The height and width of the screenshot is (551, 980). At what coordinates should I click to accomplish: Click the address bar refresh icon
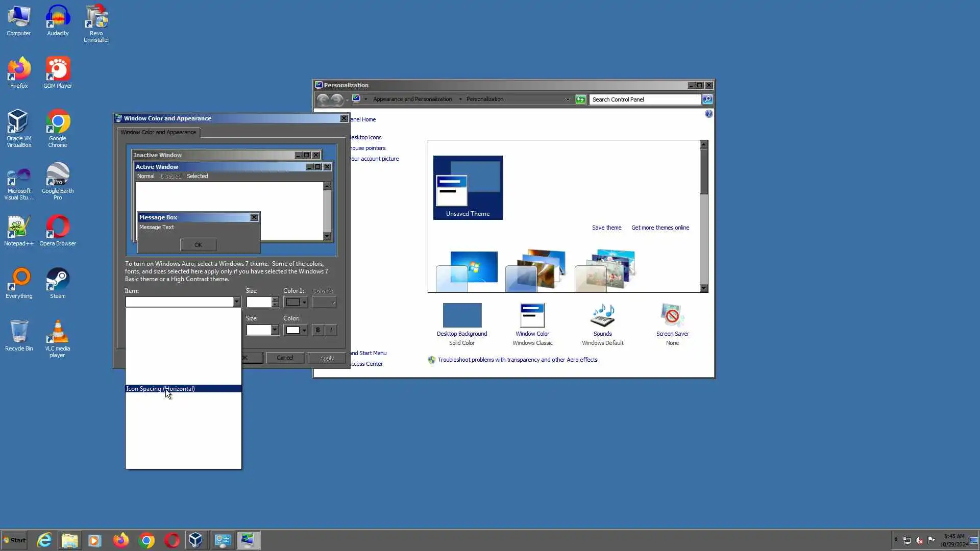click(580, 99)
